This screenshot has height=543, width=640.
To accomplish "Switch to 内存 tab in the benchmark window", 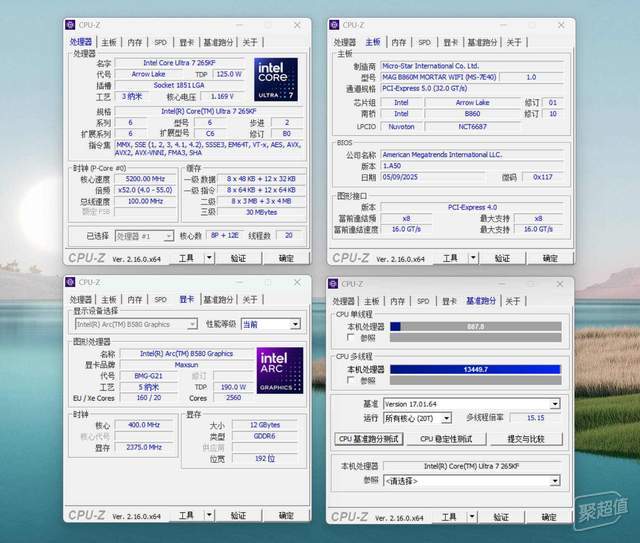I will click(397, 301).
